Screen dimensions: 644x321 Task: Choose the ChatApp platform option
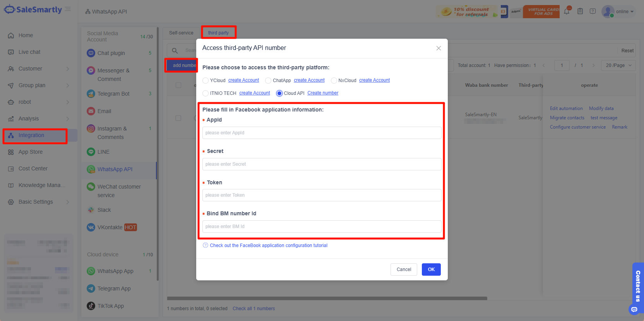[x=268, y=81]
